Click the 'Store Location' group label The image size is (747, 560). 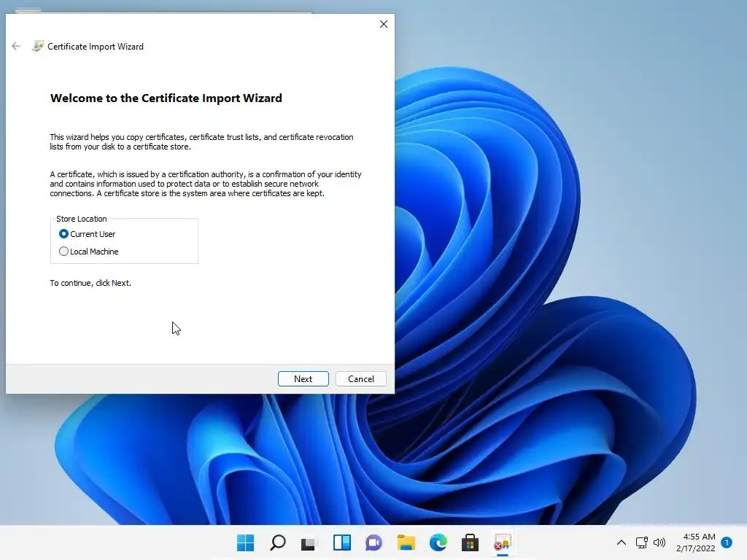(82, 219)
